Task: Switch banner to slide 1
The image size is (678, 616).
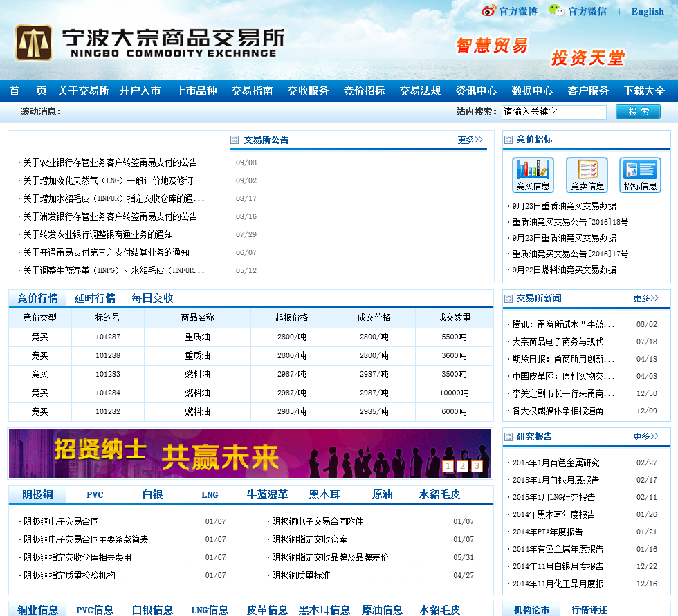Action: pyautogui.click(x=448, y=466)
